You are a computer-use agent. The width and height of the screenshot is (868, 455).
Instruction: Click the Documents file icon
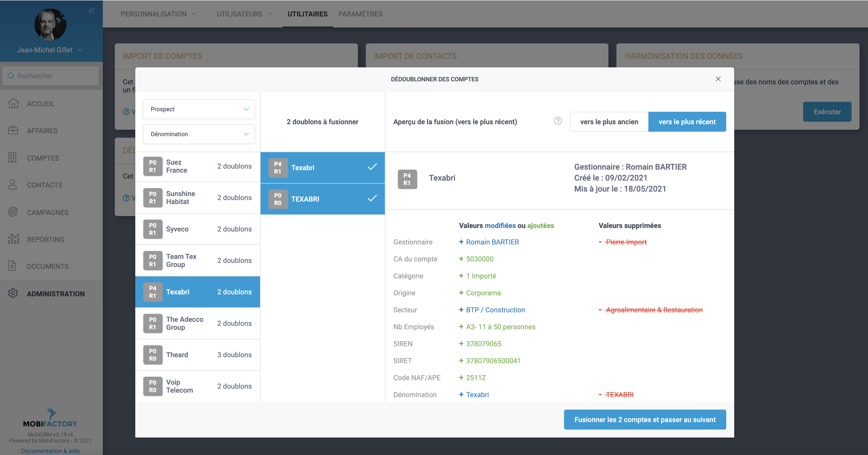pyautogui.click(x=12, y=266)
